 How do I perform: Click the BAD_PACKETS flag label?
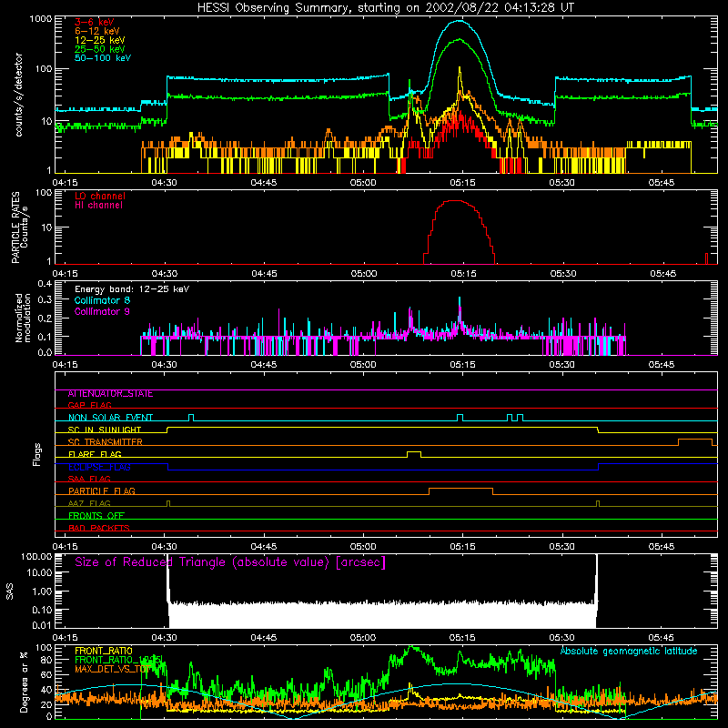(x=99, y=528)
